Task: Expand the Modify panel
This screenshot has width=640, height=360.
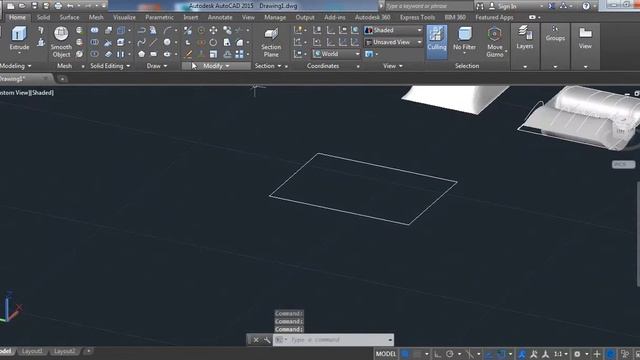Action: coord(216,66)
